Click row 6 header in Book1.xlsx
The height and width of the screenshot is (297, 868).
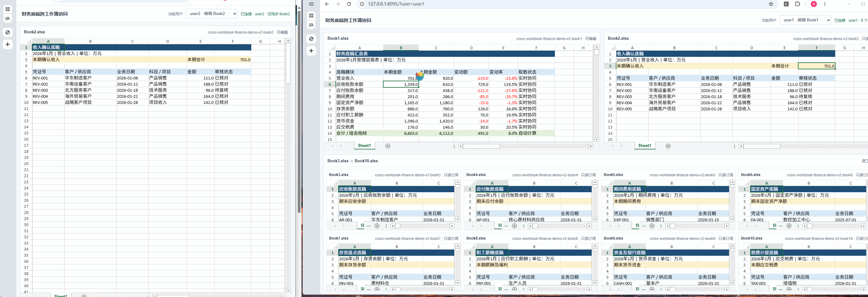(x=330, y=84)
